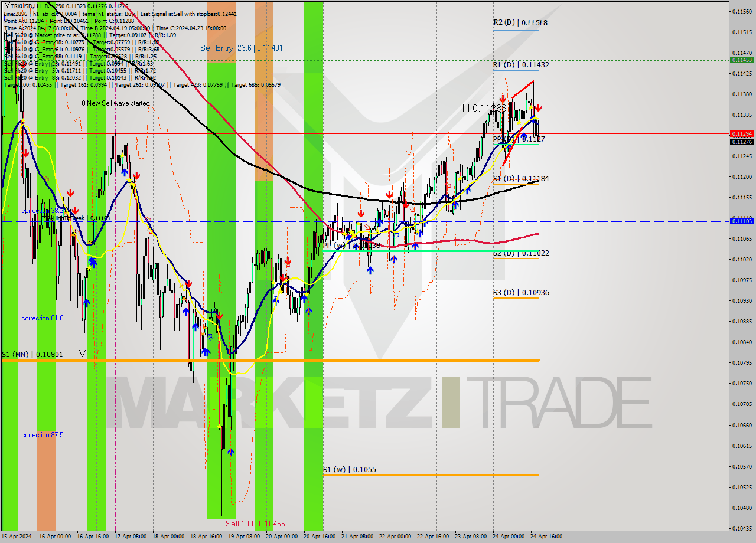
Task: Click the 0.11200 price axis label
Action: 742,176
